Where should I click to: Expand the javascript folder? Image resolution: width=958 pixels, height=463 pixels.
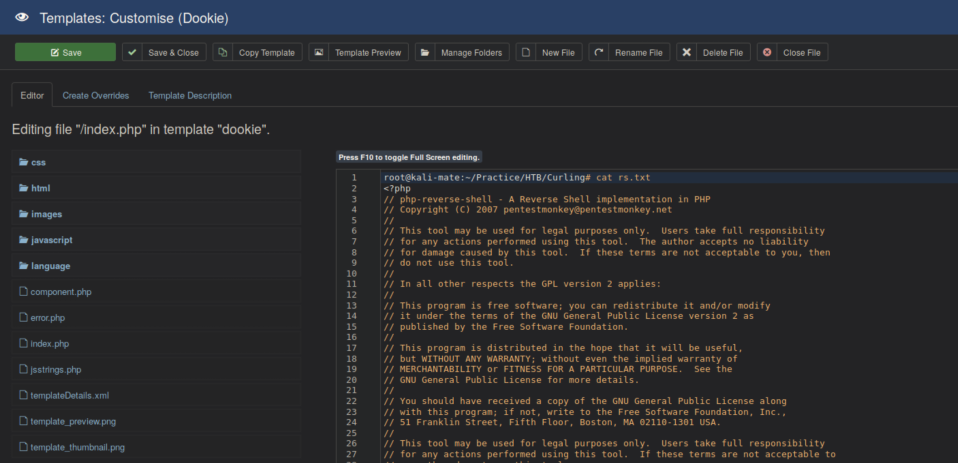51,240
